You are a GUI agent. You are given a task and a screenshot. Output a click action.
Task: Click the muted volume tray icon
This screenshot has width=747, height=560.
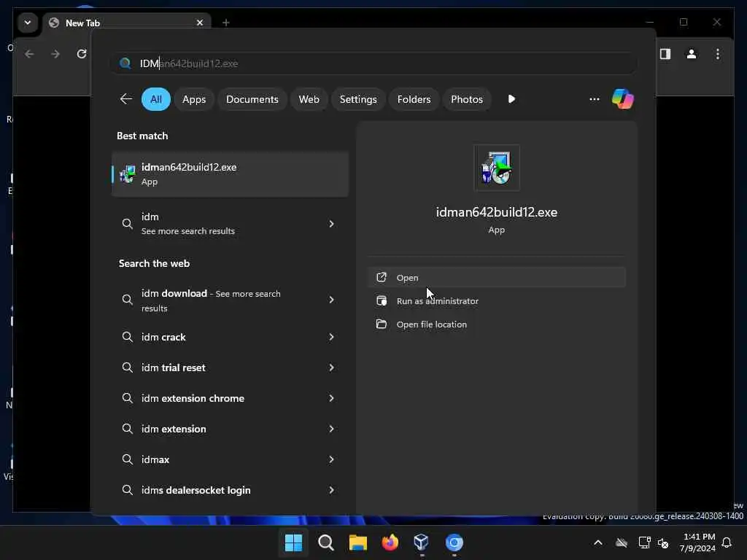point(662,542)
